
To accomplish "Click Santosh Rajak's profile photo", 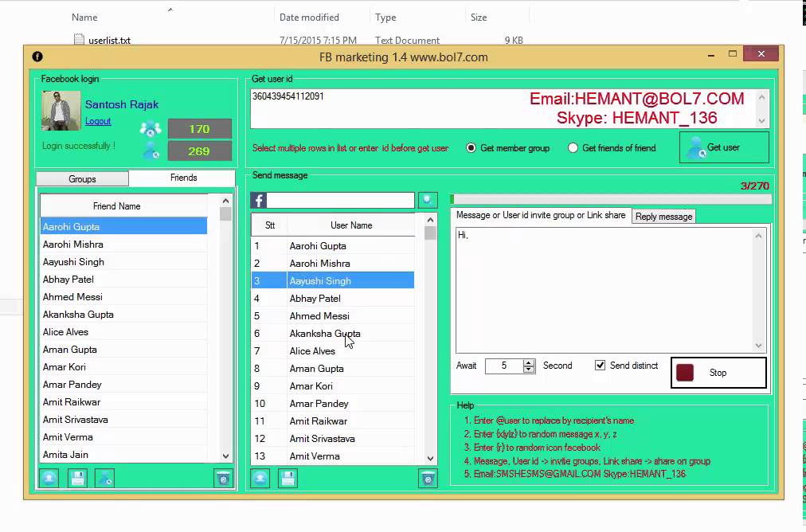I will pyautogui.click(x=61, y=111).
